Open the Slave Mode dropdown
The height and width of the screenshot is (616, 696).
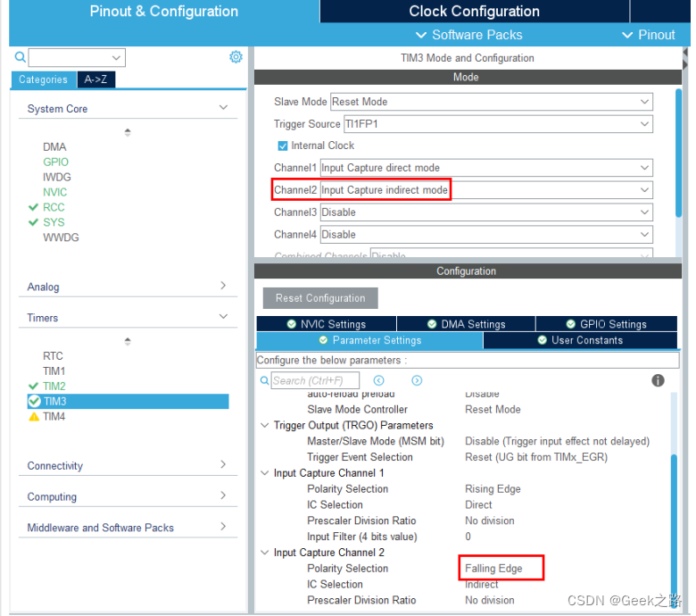pos(492,102)
